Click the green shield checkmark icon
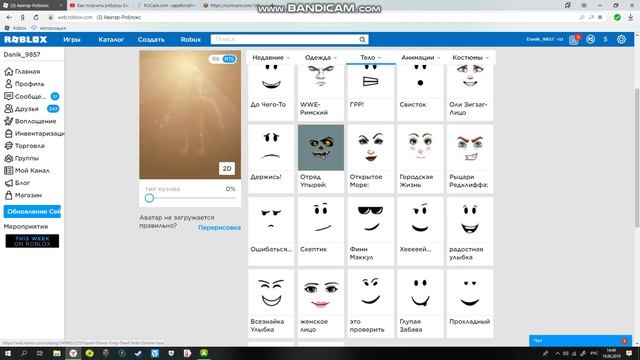This screenshot has width=640, height=360. [x=617, y=17]
